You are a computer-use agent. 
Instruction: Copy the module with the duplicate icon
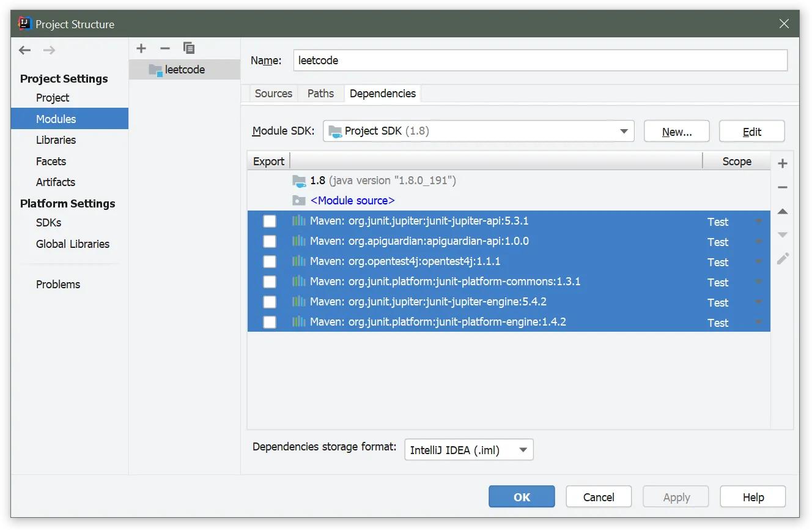tap(189, 48)
